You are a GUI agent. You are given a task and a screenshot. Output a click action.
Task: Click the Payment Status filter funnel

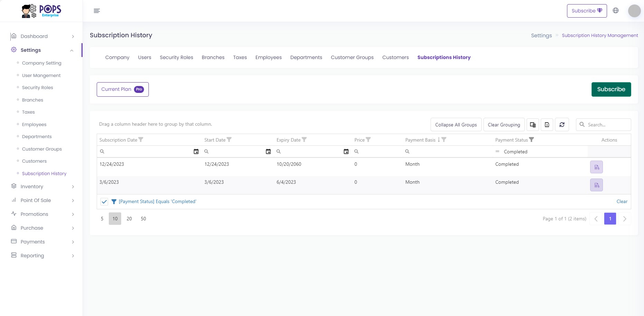coord(531,140)
